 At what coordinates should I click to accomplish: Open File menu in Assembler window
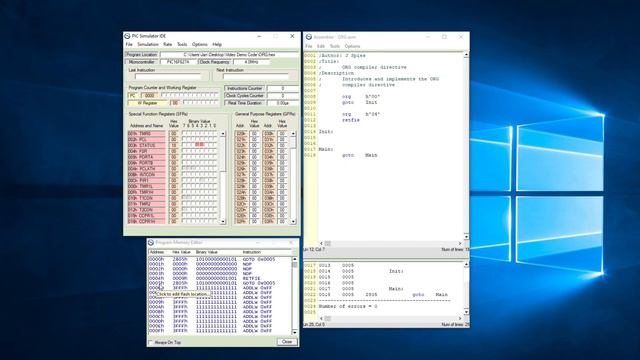tap(309, 46)
